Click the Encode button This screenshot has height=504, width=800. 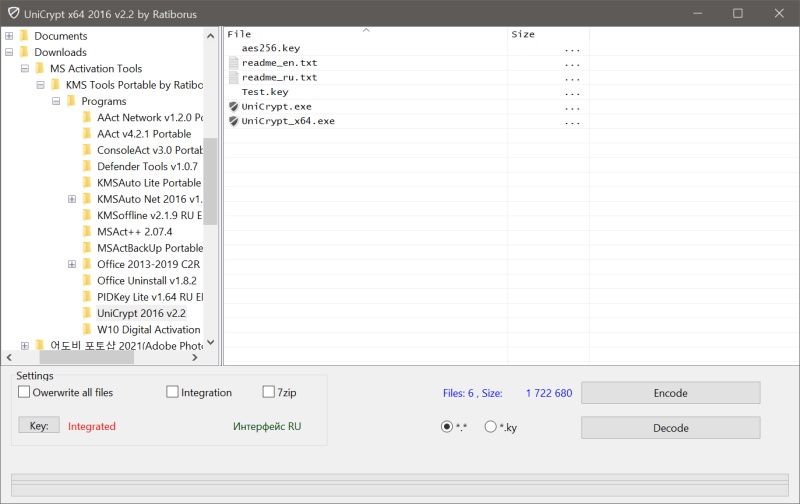[670, 393]
